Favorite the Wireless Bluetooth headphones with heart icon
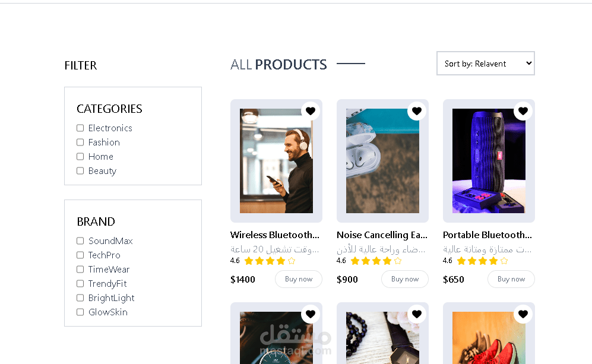Screen dimensions: 592x364 pyautogui.click(x=311, y=111)
